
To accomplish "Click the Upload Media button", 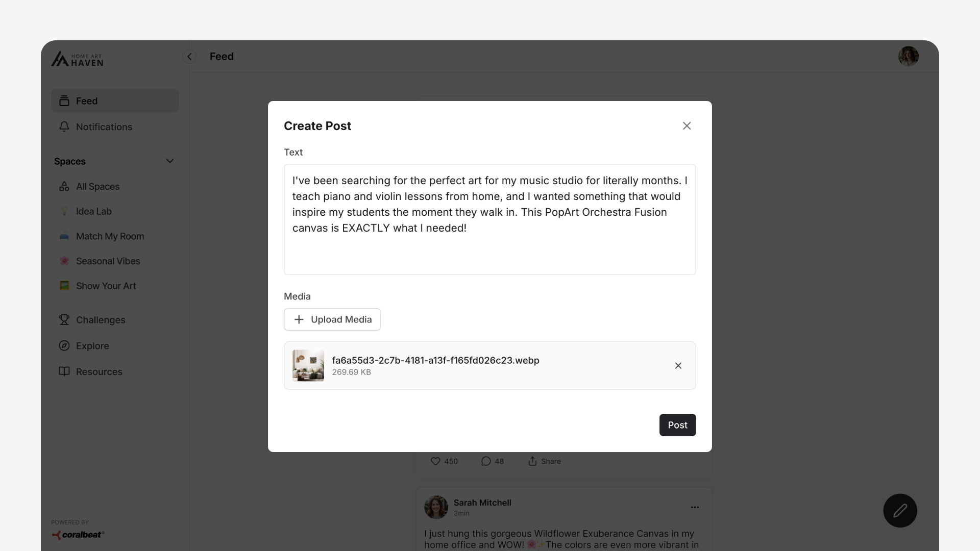I will coord(332,319).
